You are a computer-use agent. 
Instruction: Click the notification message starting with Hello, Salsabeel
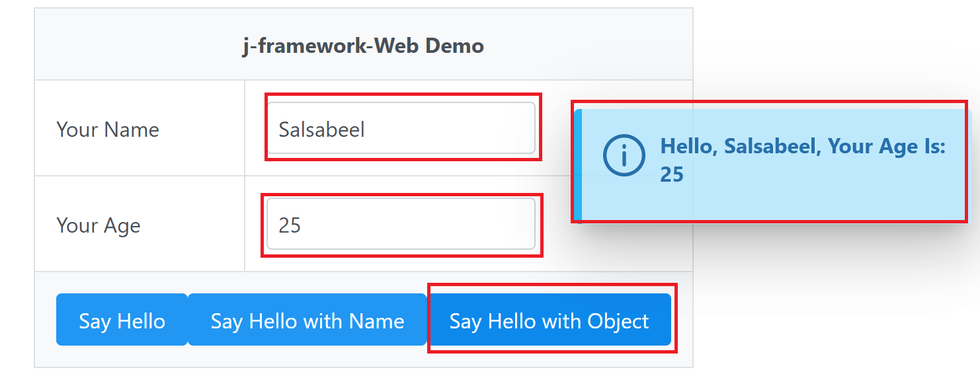(803, 160)
